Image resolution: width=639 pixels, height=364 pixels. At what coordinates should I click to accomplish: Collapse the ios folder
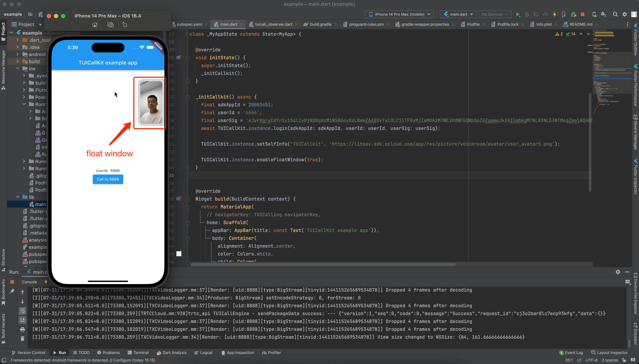tap(17, 69)
